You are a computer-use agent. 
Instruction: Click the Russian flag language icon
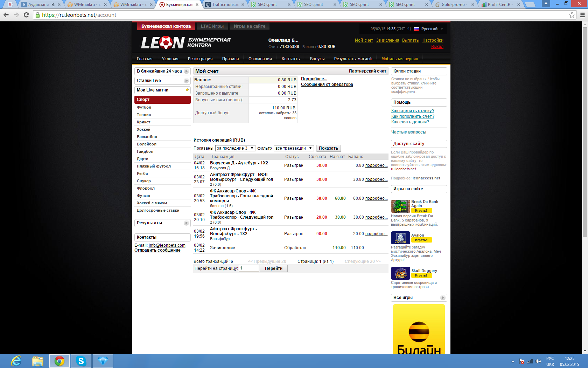coord(416,29)
